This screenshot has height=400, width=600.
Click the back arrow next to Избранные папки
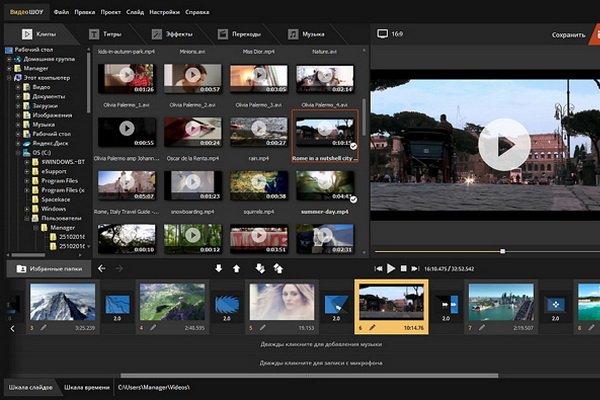tap(103, 268)
